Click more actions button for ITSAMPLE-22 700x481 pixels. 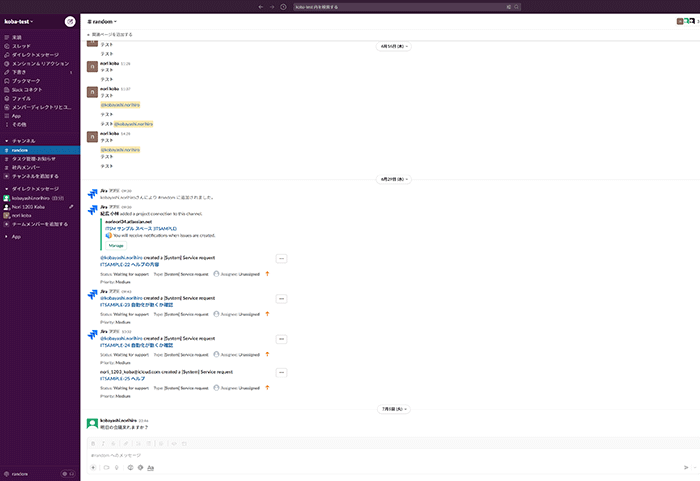pyautogui.click(x=281, y=259)
